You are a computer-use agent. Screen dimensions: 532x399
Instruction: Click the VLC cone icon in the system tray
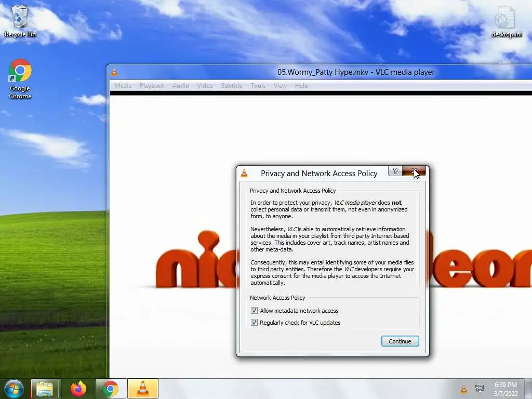[464, 389]
